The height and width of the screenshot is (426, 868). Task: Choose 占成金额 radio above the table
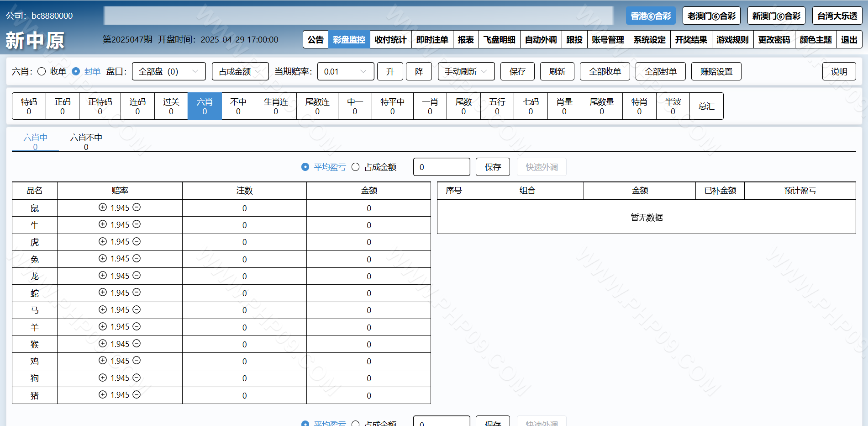(x=356, y=167)
